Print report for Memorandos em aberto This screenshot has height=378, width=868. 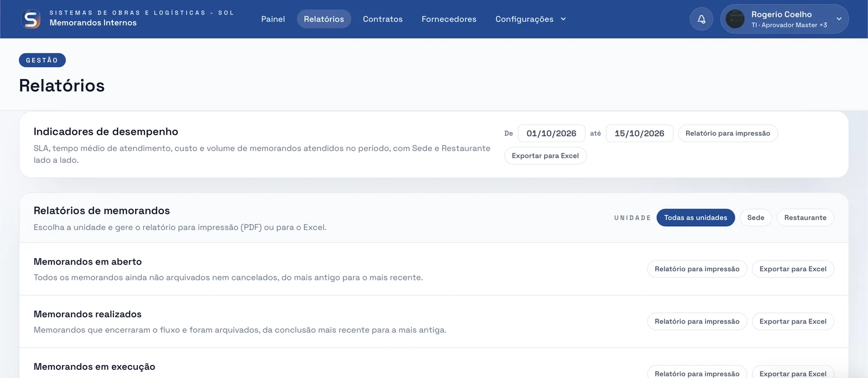pos(697,269)
